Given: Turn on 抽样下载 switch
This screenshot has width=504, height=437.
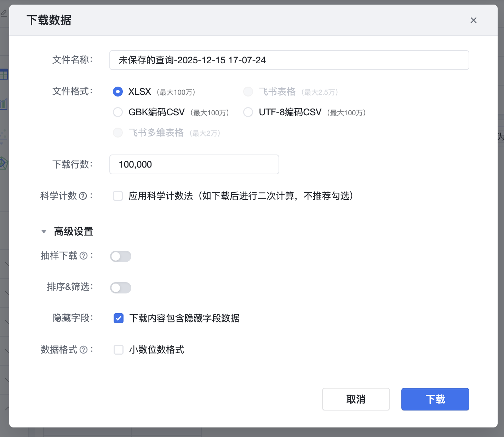Looking at the screenshot, I should point(121,256).
